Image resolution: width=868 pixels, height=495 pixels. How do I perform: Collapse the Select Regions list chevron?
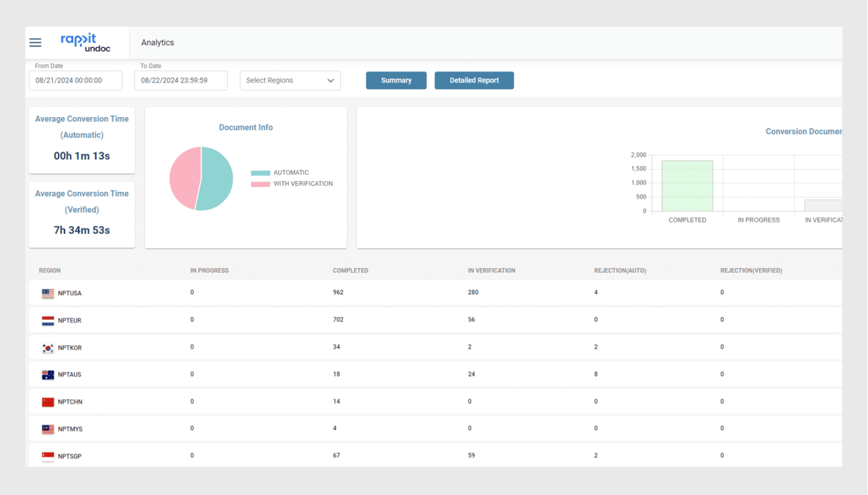(331, 80)
